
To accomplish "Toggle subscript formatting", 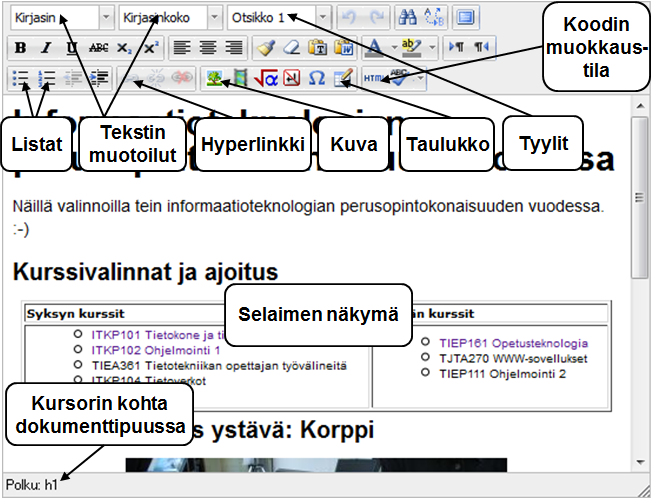I will (124, 48).
